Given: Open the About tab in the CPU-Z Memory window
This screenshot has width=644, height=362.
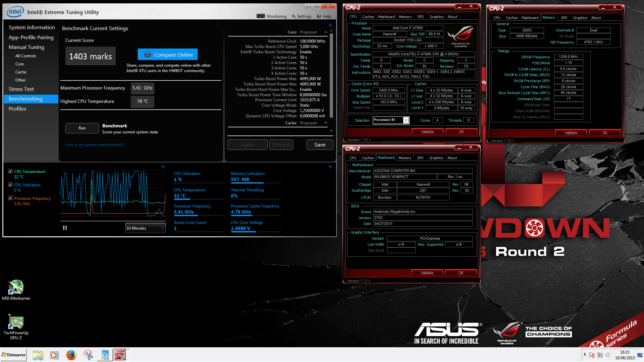Looking at the screenshot, I should [x=596, y=18].
